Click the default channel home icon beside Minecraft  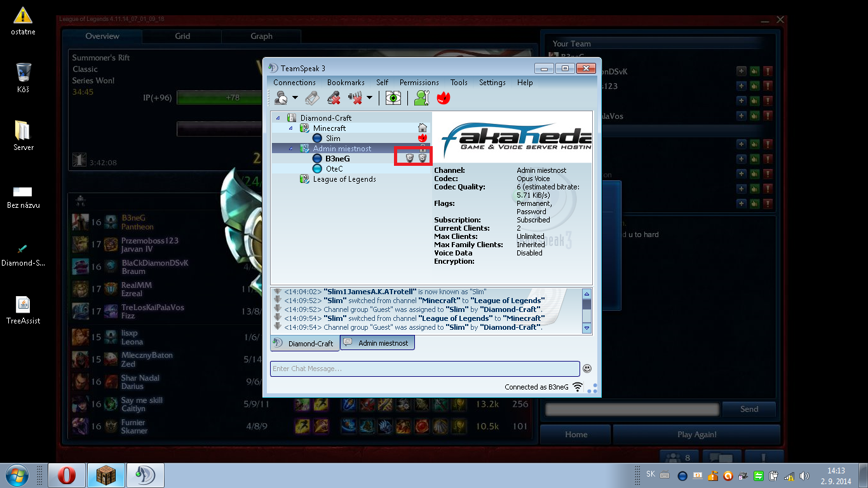pyautogui.click(x=422, y=128)
